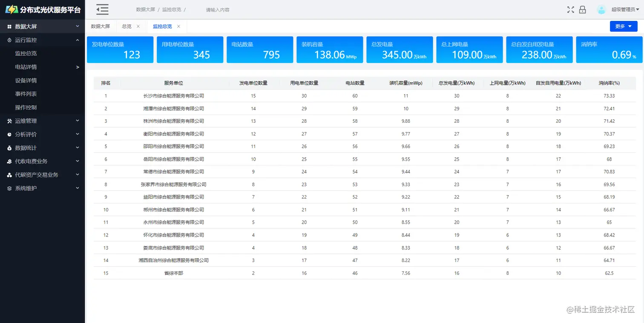Open 设备详情 in the sidebar
This screenshot has width=644, height=323.
26,81
